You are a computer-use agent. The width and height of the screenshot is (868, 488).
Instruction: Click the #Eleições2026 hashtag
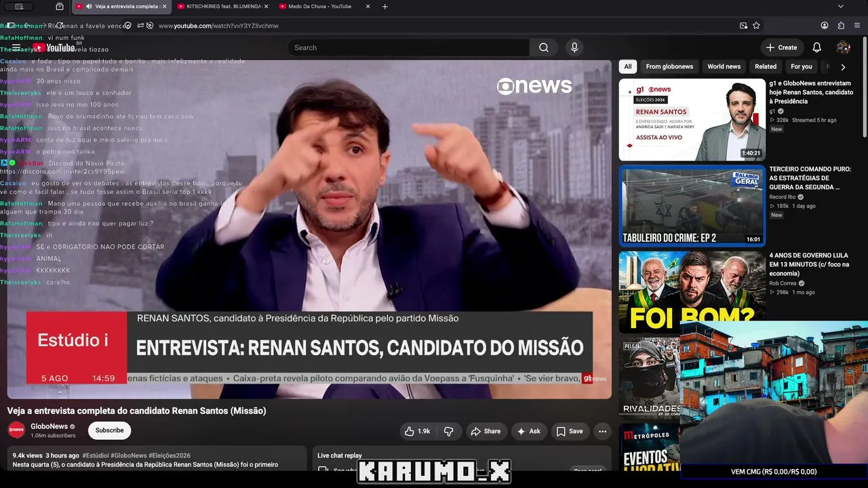[x=170, y=455]
